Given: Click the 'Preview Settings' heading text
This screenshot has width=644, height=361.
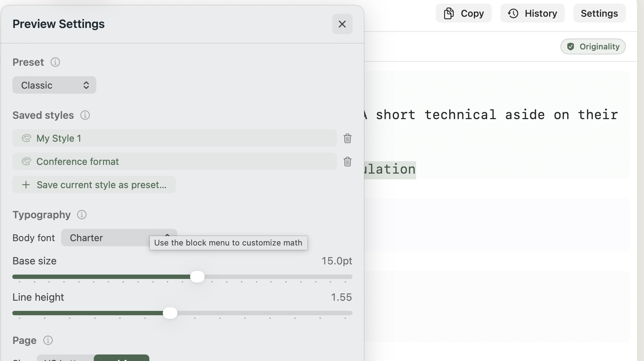Looking at the screenshot, I should click(59, 24).
